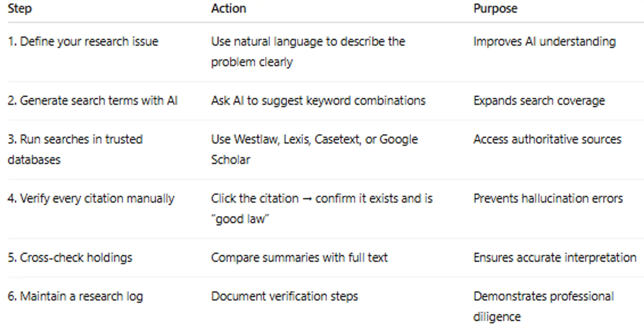The height and width of the screenshot is (330, 644).
Task: Click 'Verify every citation manually' step
Action: click(91, 199)
